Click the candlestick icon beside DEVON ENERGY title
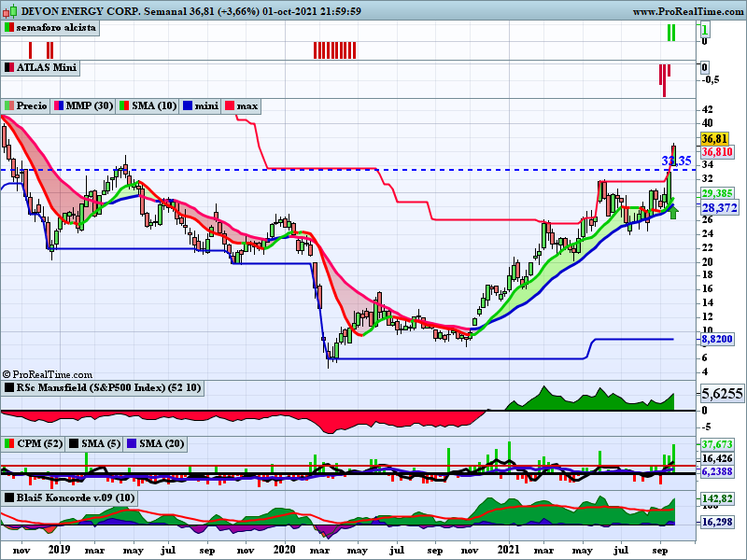The height and width of the screenshot is (560, 747). click(10, 10)
